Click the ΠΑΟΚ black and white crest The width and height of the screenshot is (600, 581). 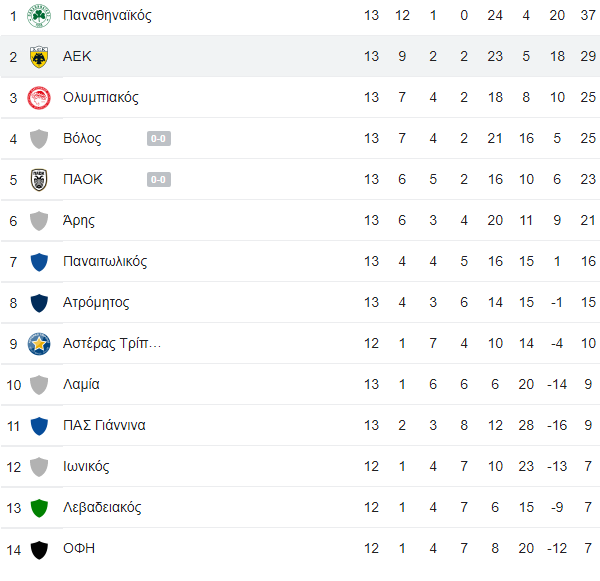[x=39, y=180]
